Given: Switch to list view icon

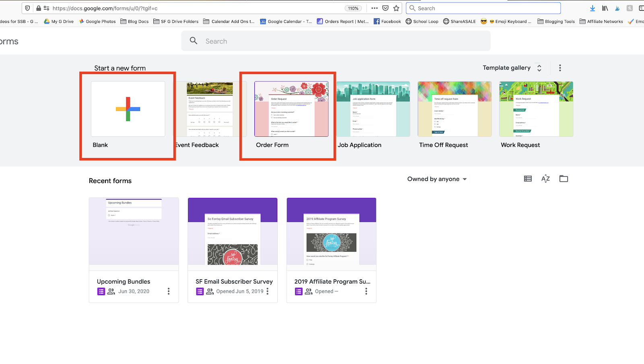Looking at the screenshot, I should [528, 179].
